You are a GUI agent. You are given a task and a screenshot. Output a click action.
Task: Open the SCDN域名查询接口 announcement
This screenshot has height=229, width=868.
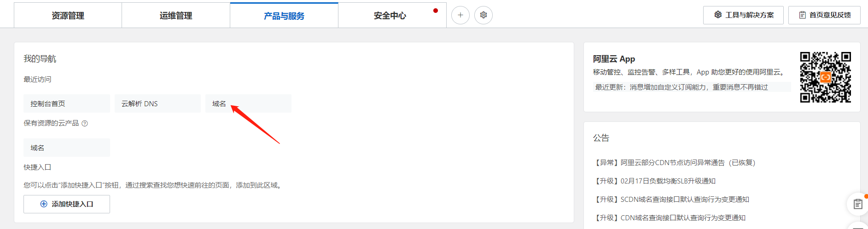671,200
